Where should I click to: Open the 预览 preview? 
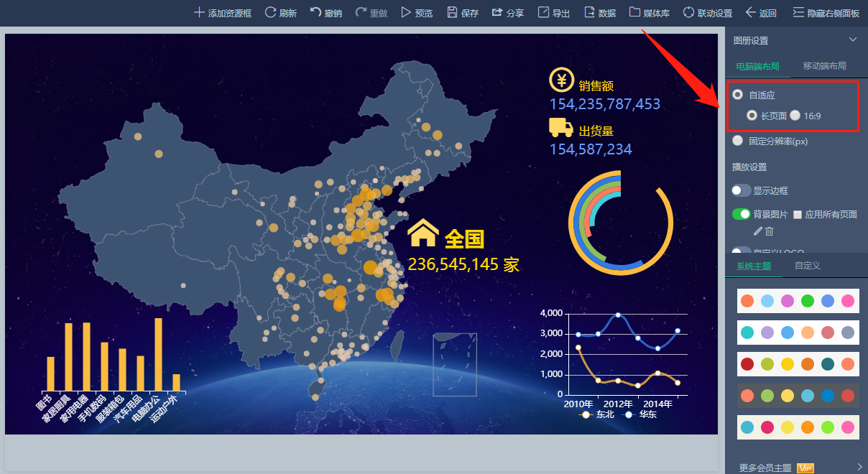click(x=416, y=13)
